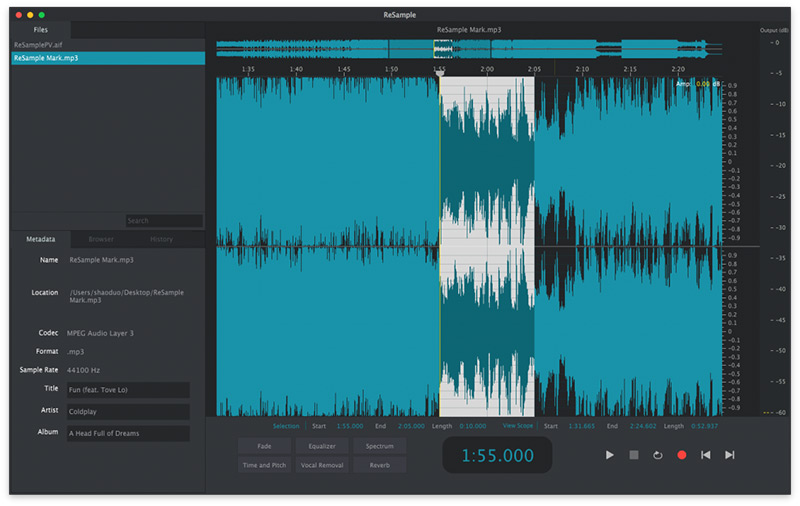Start recording with the red Record button
The image size is (800, 506).
coord(682,455)
